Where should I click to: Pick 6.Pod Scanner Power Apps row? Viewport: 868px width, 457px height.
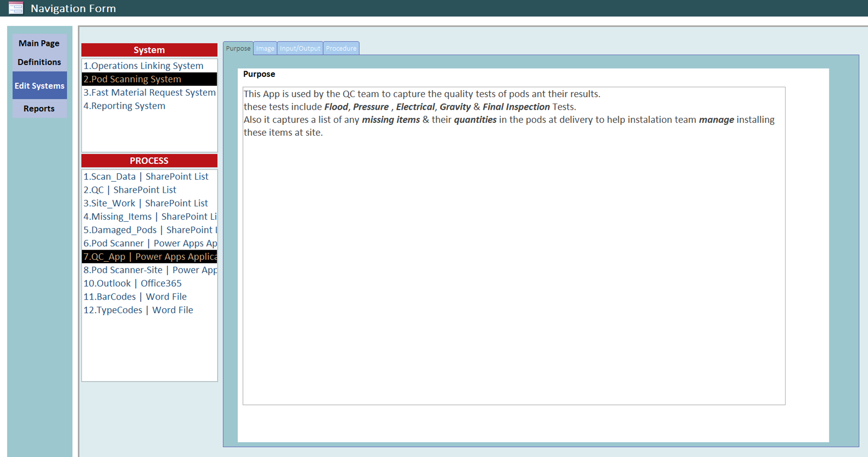tap(149, 244)
